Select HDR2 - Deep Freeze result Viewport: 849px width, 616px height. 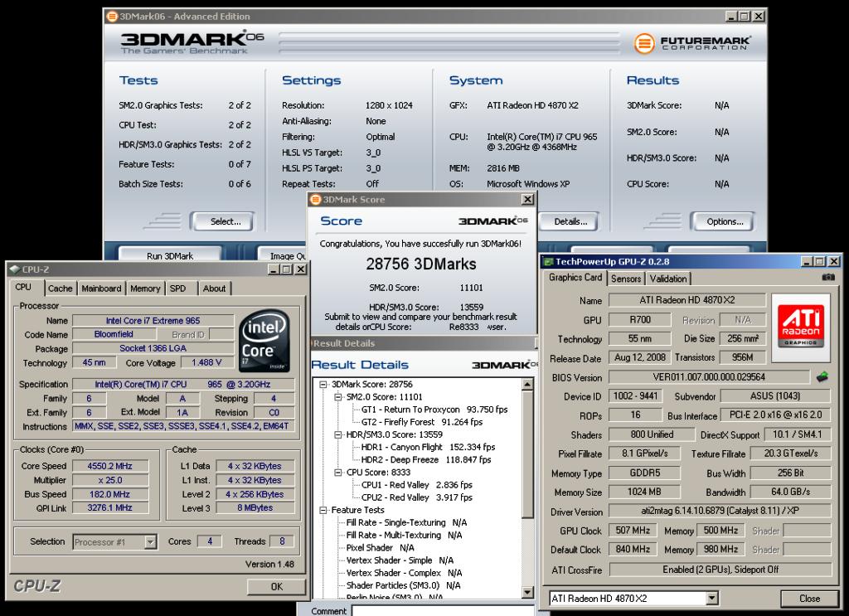(425, 459)
